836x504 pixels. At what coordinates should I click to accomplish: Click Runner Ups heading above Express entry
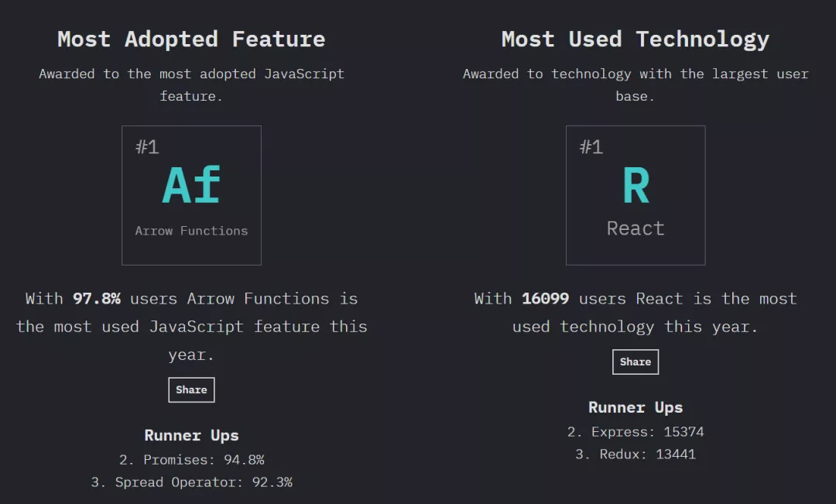(636, 408)
